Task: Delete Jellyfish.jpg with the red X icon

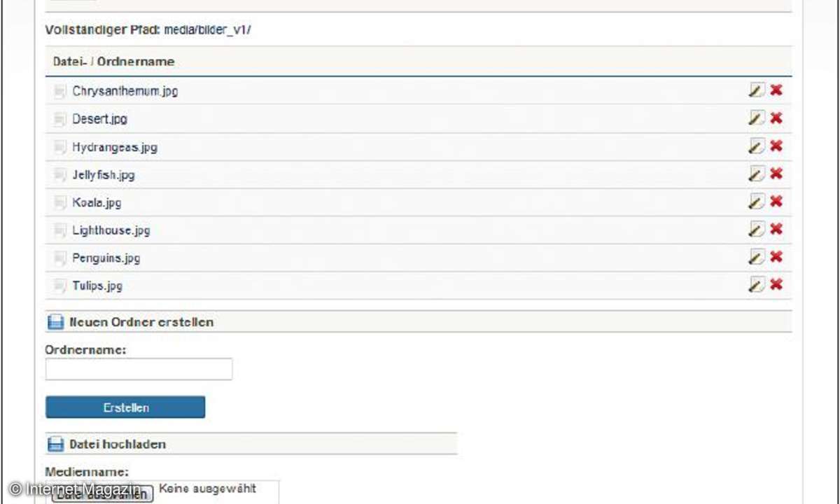Action: (776, 174)
